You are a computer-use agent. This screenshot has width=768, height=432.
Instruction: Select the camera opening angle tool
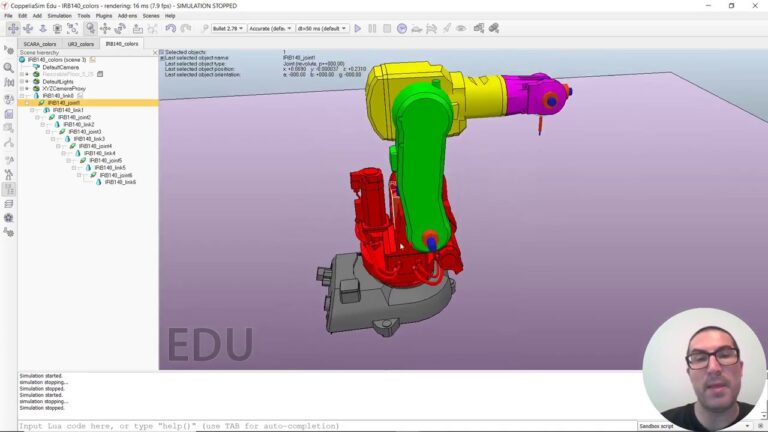coord(57,28)
